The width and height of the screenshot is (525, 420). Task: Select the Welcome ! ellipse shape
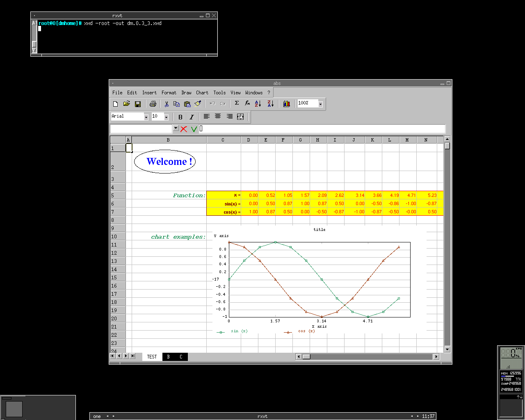pyautogui.click(x=165, y=162)
